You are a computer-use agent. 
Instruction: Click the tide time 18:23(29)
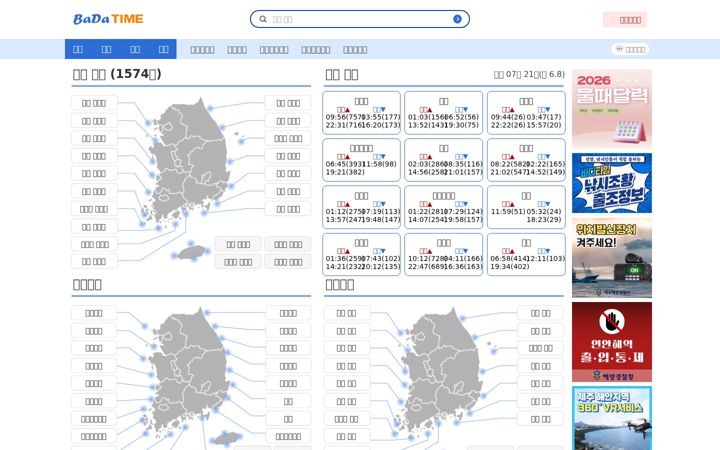pos(545,219)
